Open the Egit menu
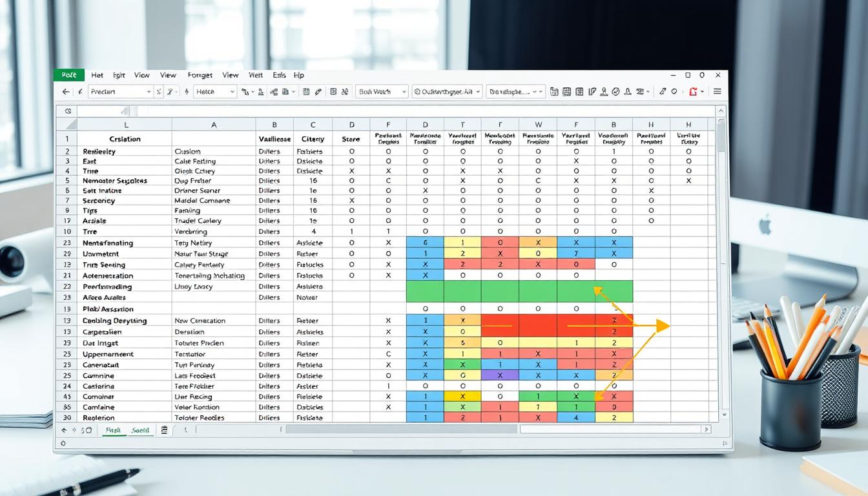The image size is (868, 496). [119, 75]
